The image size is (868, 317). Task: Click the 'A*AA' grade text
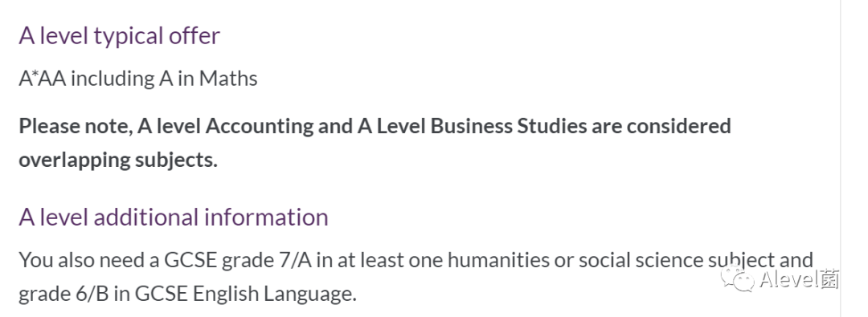coord(42,78)
